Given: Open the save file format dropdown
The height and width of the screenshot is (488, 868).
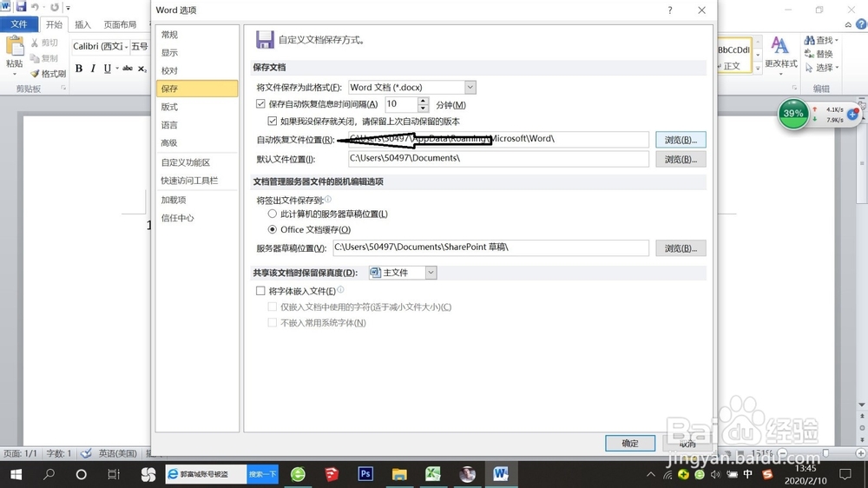Looking at the screenshot, I should pos(470,87).
